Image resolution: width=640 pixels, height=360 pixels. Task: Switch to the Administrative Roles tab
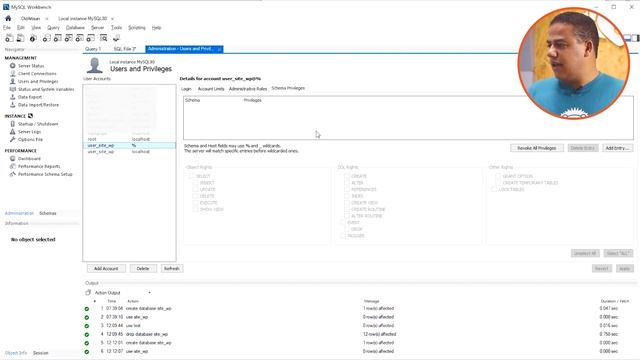click(x=248, y=89)
